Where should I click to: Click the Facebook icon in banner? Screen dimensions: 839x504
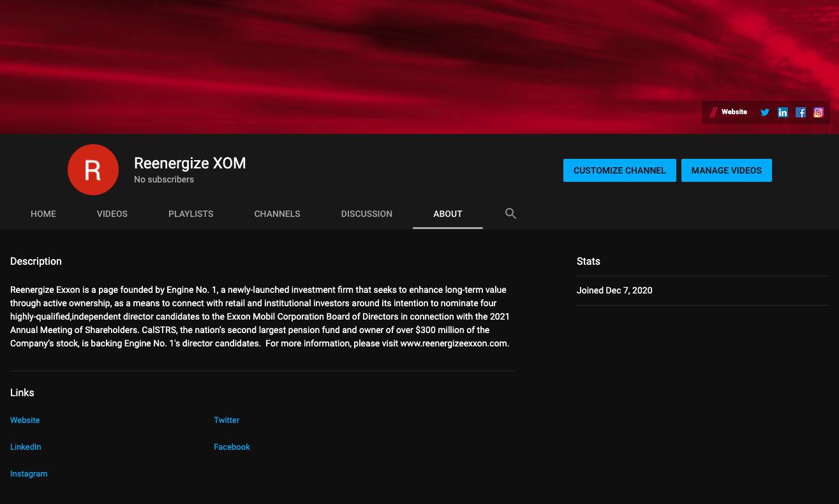(x=800, y=112)
